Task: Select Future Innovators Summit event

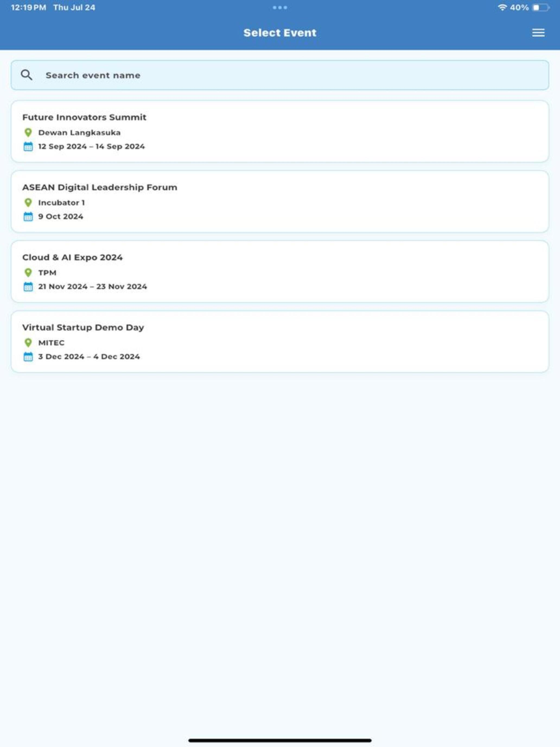Action: click(280, 131)
